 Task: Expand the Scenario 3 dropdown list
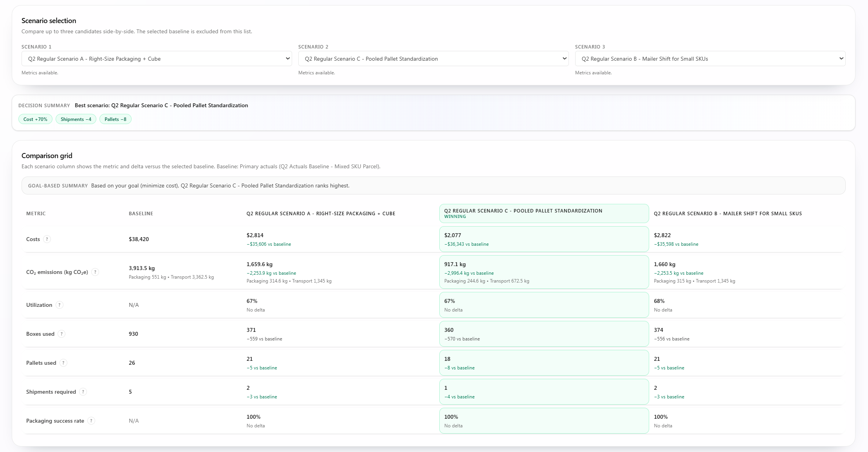pyautogui.click(x=710, y=58)
